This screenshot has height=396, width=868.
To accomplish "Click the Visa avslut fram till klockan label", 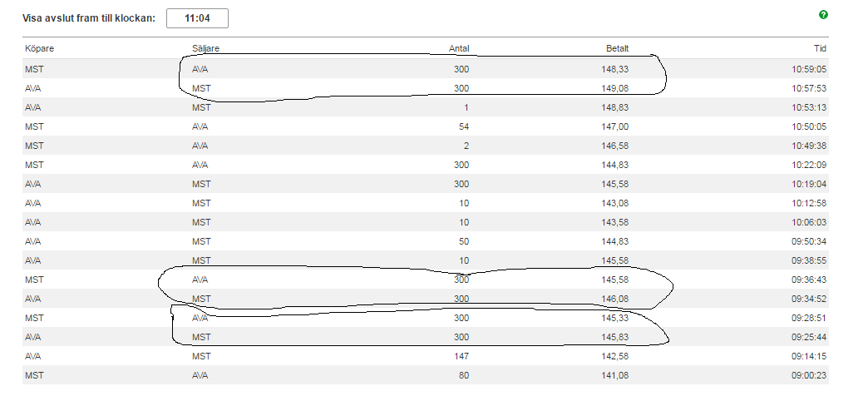I will tap(89, 17).
